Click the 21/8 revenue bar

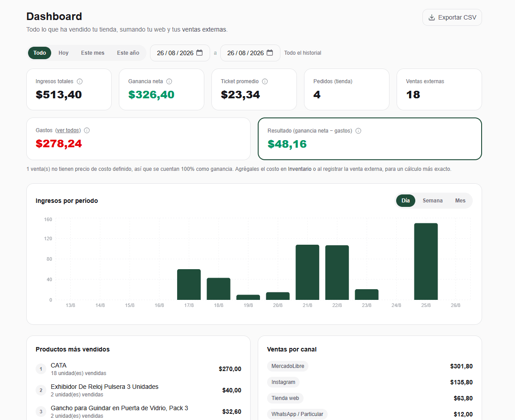[x=308, y=272]
